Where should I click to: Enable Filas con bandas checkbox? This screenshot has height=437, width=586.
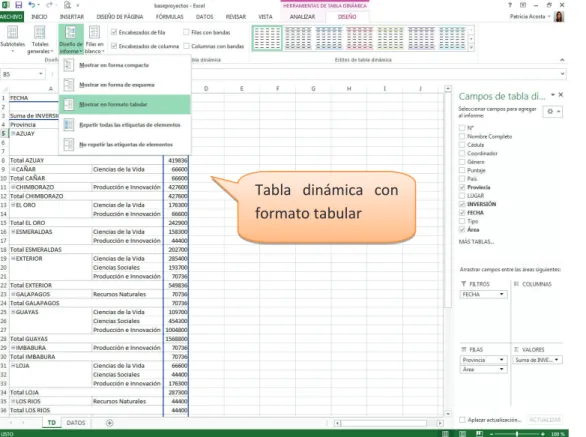[186, 32]
